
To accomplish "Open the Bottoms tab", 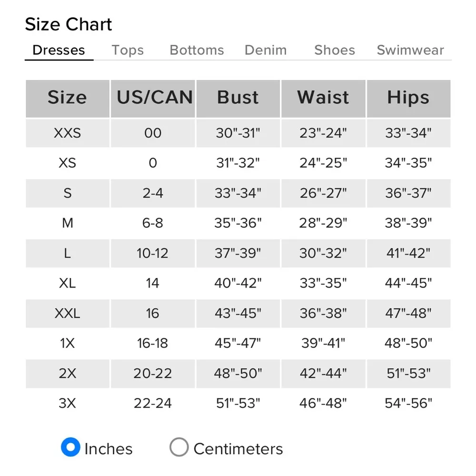I will [197, 50].
